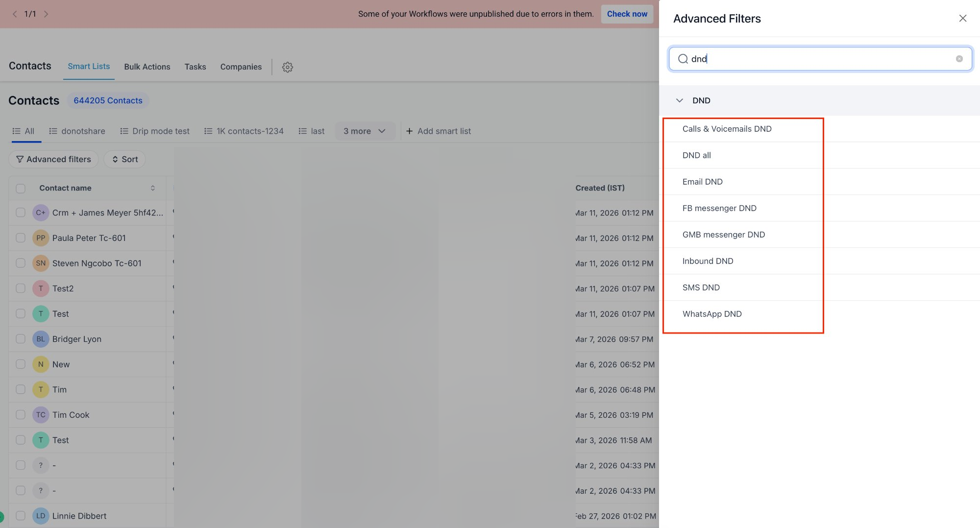Click the plus icon to add smart list
The height and width of the screenshot is (528, 980).
click(x=409, y=131)
